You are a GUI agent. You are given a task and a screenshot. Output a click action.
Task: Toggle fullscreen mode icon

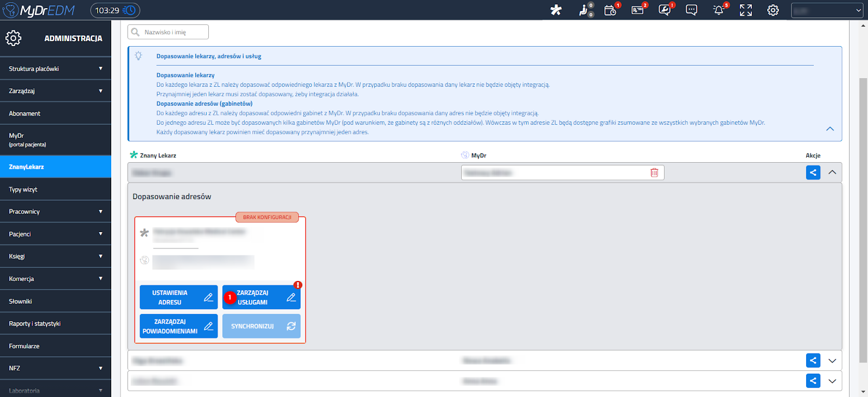pos(746,10)
